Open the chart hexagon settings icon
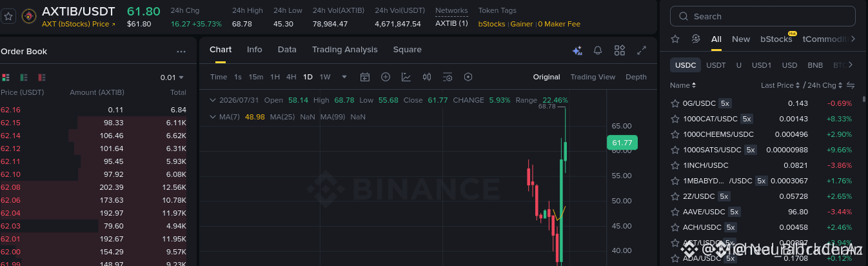The width and height of the screenshot is (868, 266). [468, 77]
